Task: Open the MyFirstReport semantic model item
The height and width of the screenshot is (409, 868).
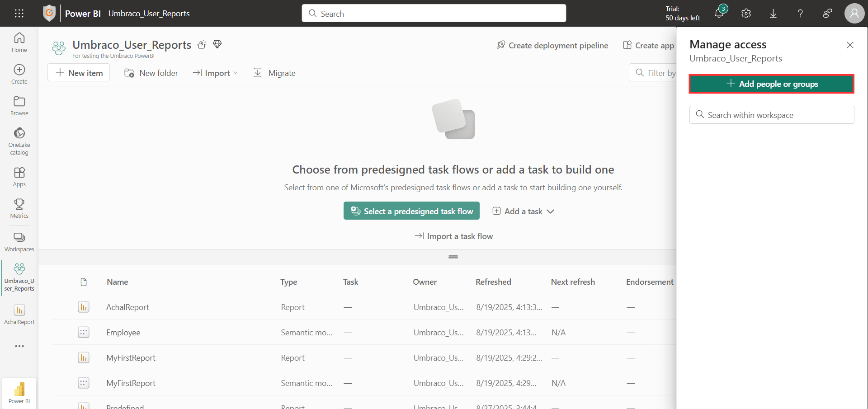Action: (x=131, y=383)
